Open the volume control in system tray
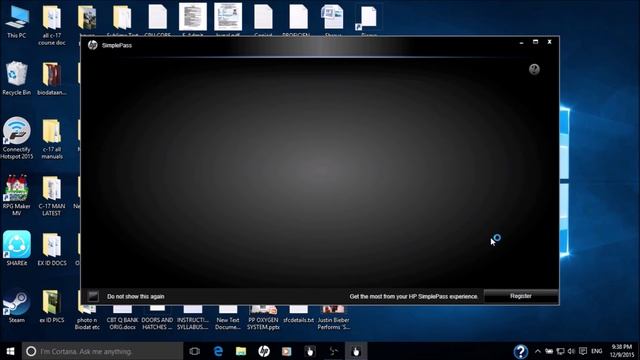Image resolution: width=640 pixels, height=360 pixels. pyautogui.click(x=571, y=351)
